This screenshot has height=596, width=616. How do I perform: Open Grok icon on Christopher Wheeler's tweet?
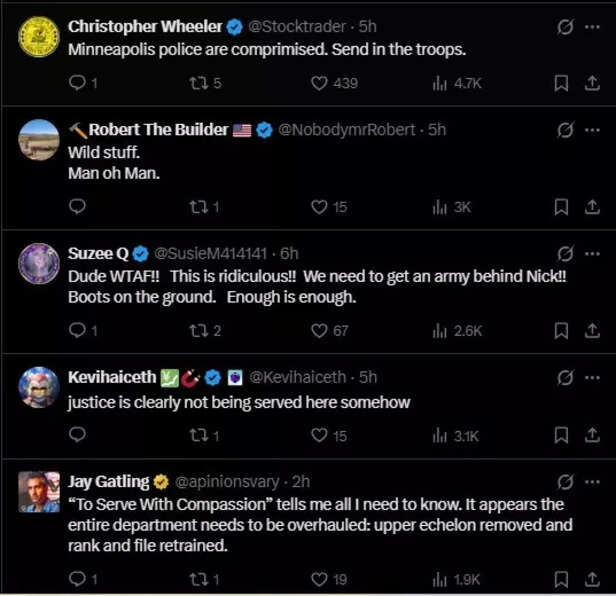(565, 26)
